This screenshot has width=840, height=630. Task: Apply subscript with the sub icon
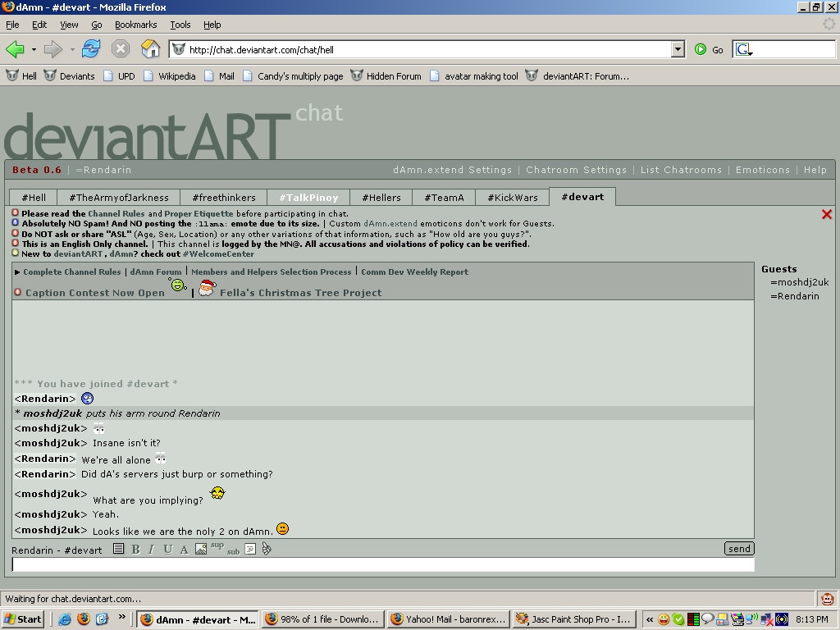click(x=233, y=551)
